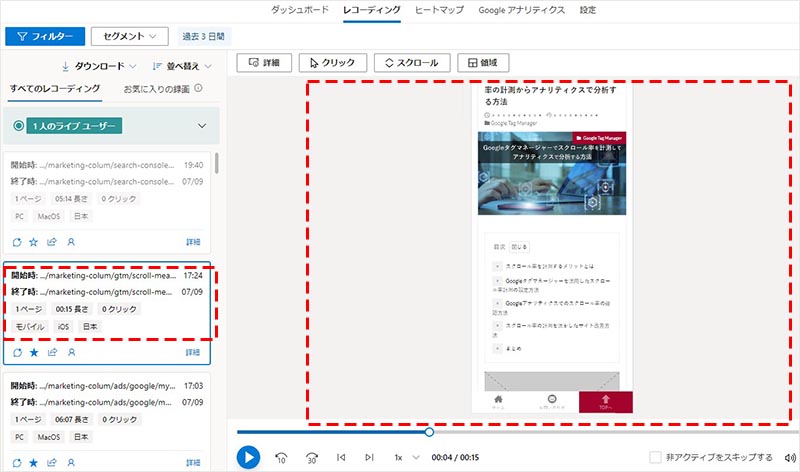Play the session recording
Image resolution: width=800 pixels, height=472 pixels.
pyautogui.click(x=248, y=457)
